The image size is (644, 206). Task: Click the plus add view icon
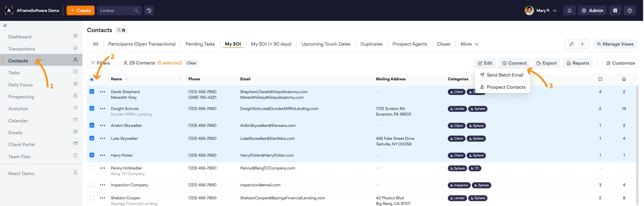[582, 44]
